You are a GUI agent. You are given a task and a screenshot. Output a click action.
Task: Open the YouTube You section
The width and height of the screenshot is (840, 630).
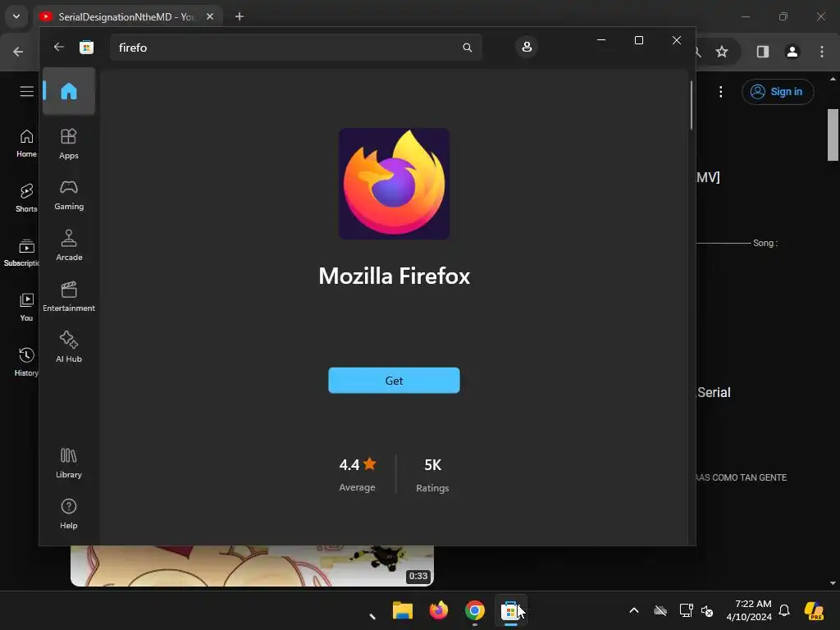click(x=26, y=307)
